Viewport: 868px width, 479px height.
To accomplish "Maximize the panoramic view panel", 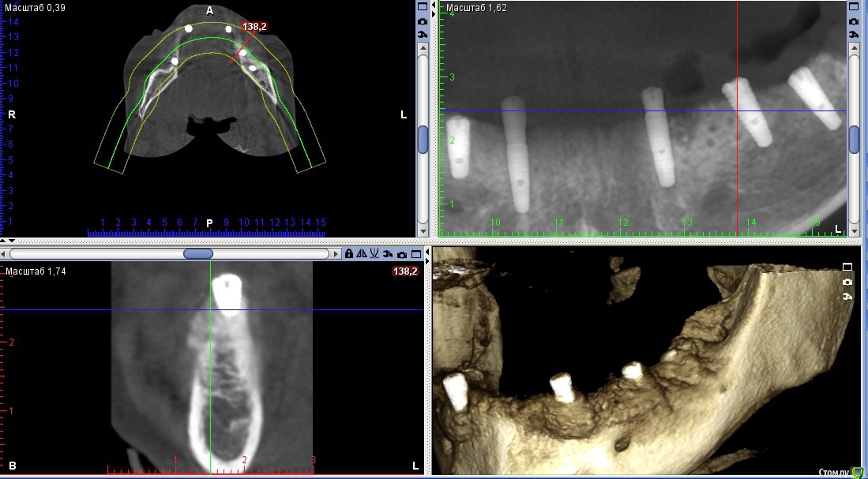I will (x=853, y=6).
